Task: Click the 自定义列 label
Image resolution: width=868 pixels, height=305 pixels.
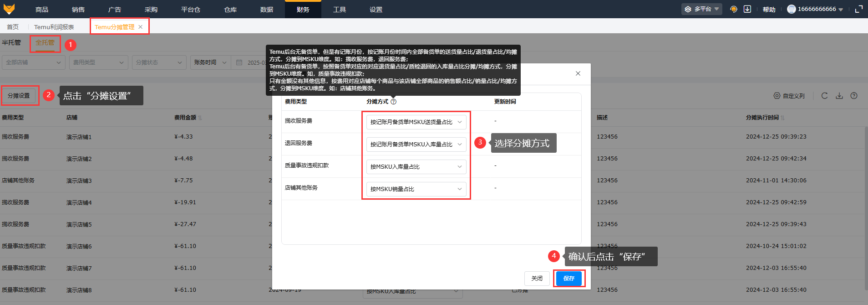Action: [x=794, y=96]
